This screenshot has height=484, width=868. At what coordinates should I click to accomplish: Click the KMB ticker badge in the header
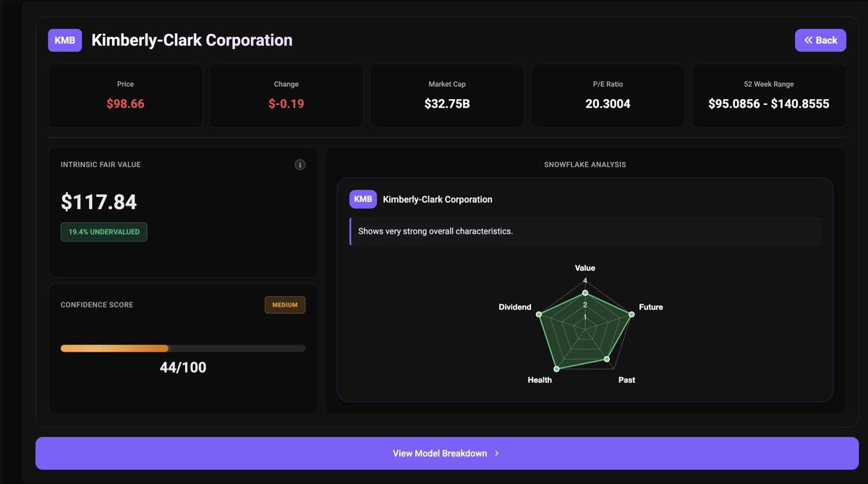coord(65,41)
